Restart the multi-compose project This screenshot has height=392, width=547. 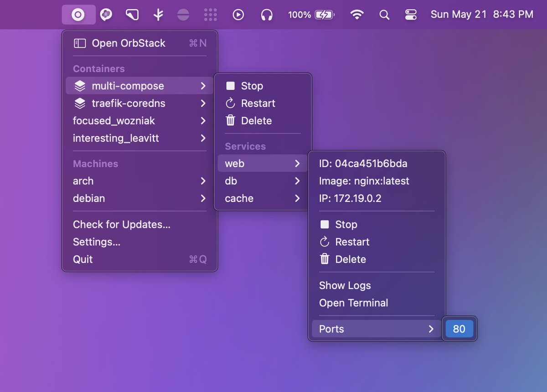pyautogui.click(x=263, y=103)
